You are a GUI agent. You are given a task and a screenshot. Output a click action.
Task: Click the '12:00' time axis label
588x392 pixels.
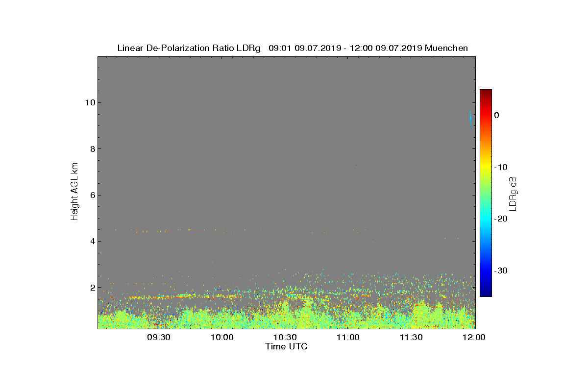pos(473,338)
